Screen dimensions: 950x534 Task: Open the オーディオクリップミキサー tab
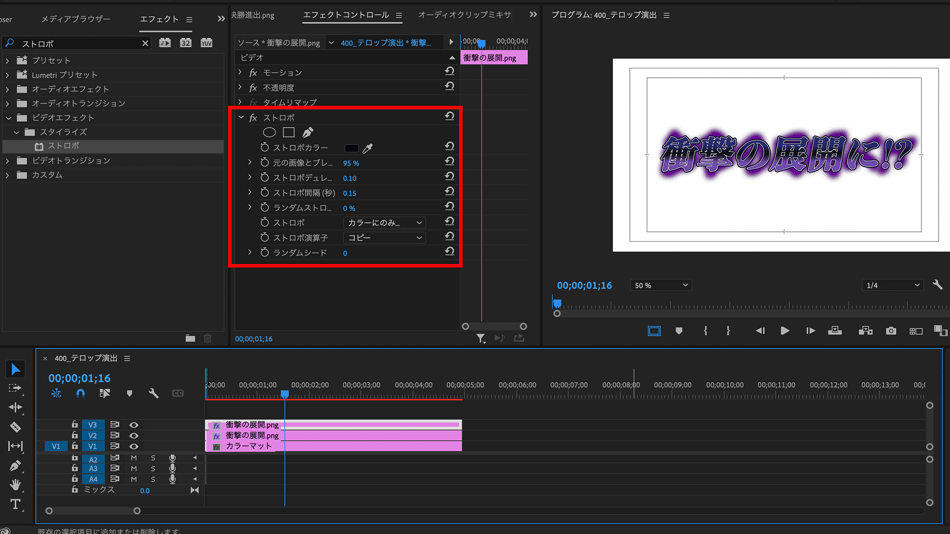click(x=464, y=15)
